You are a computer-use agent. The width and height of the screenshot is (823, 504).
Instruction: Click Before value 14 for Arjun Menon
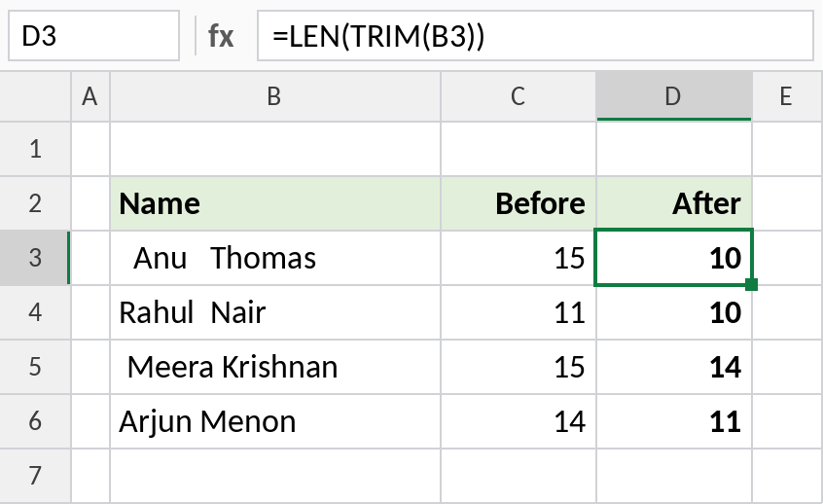pyautogui.click(x=519, y=421)
